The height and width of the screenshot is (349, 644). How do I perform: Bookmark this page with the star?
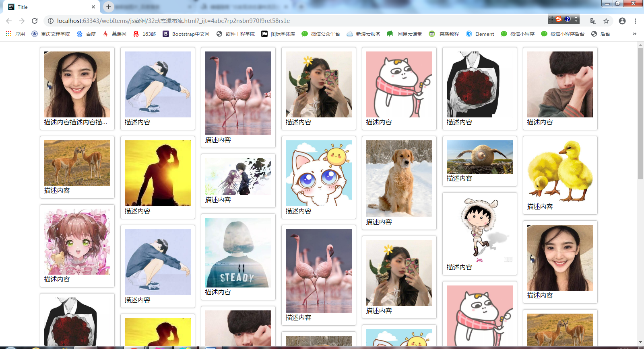tap(606, 21)
